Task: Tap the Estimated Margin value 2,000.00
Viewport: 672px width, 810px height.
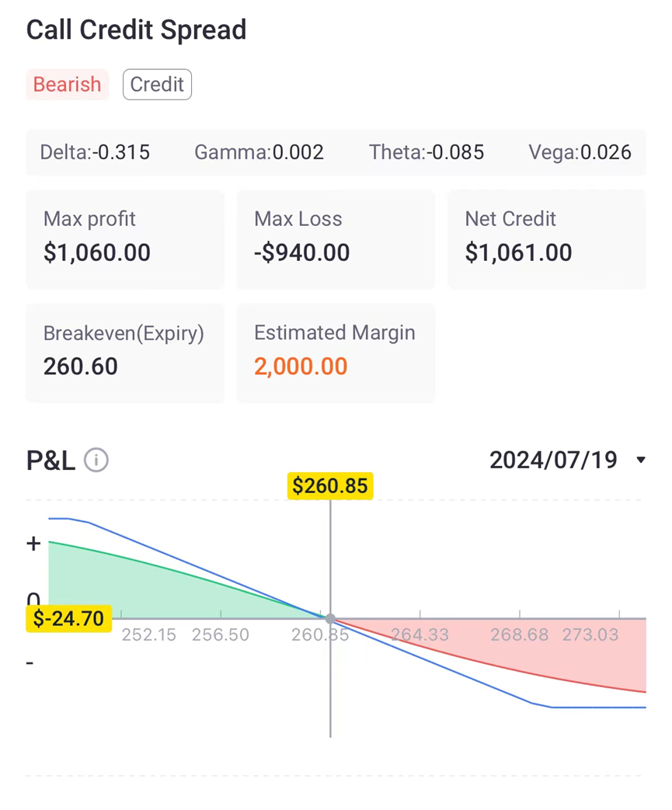Action: 301,367
